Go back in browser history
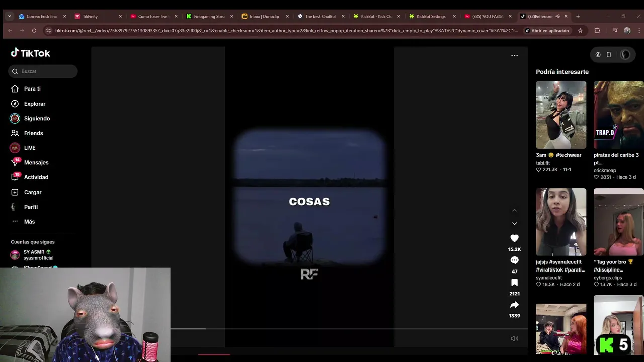This screenshot has height=362, width=644. (x=10, y=31)
